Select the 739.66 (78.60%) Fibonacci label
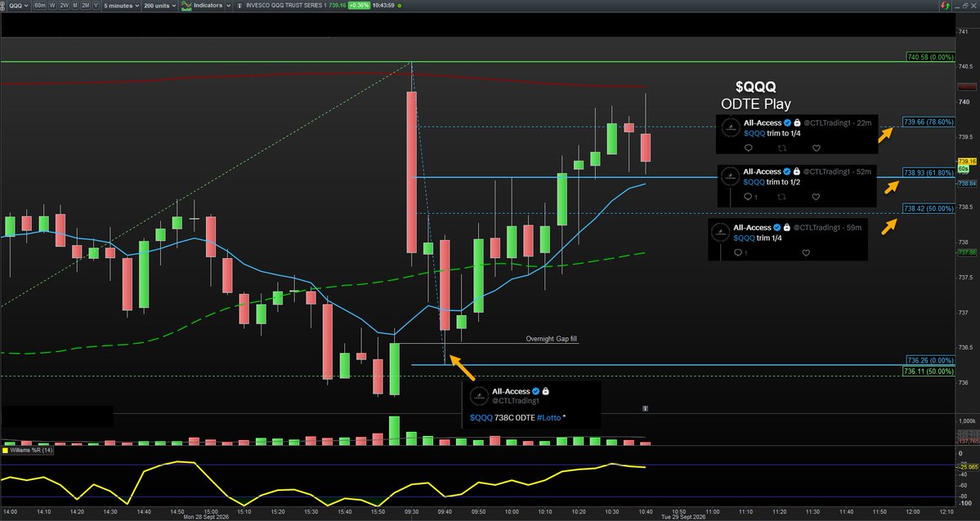Viewport: 980px width, 521px height. (x=929, y=122)
